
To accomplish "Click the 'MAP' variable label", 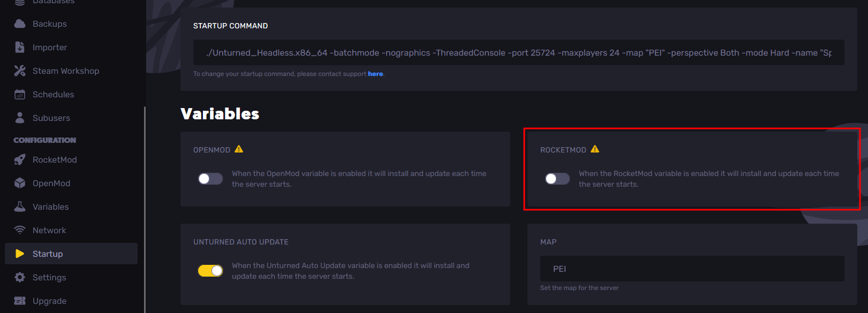I will tap(548, 242).
